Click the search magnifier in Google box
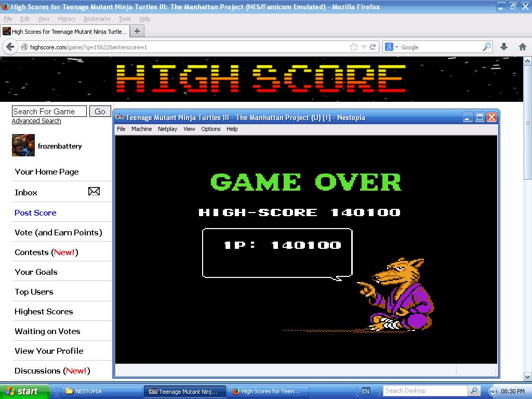532x399 pixels. click(x=487, y=47)
